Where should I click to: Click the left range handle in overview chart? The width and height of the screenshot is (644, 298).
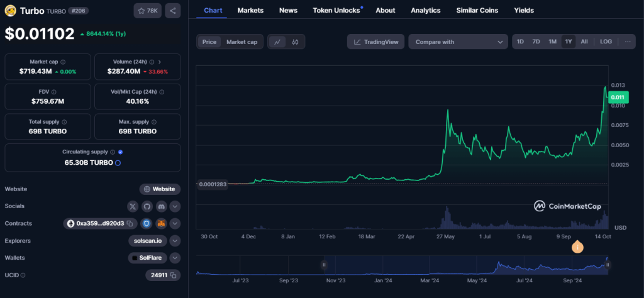pos(324,265)
